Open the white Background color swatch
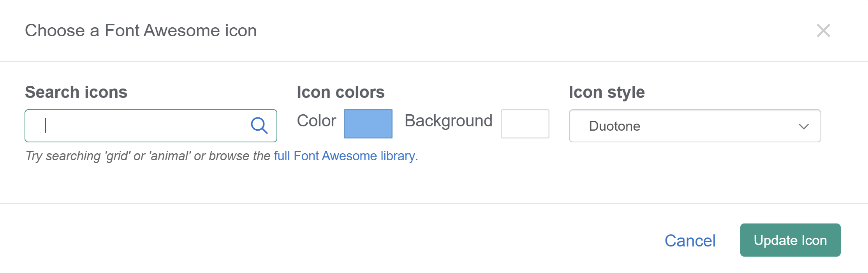Screen dimensions: 868x273 point(525,124)
